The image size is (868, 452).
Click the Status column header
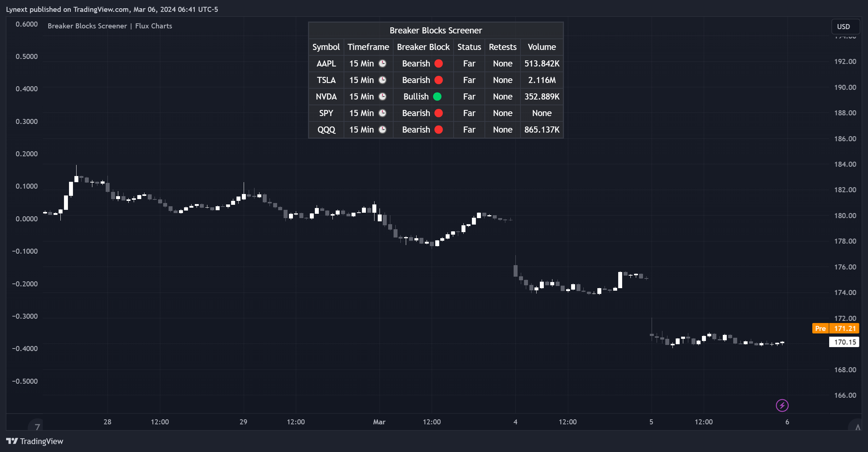[469, 47]
